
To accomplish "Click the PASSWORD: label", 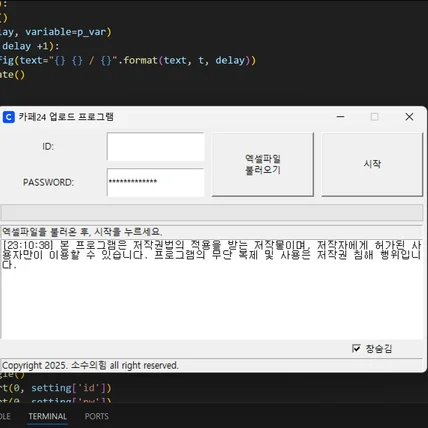I will click(49, 182).
